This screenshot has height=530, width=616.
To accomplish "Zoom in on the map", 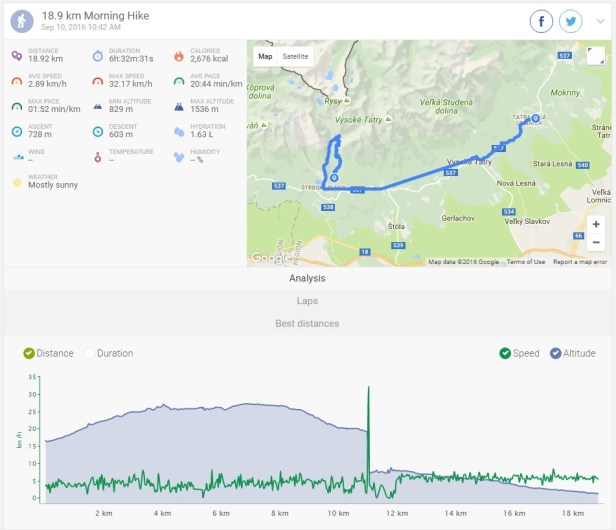I will tap(596, 225).
